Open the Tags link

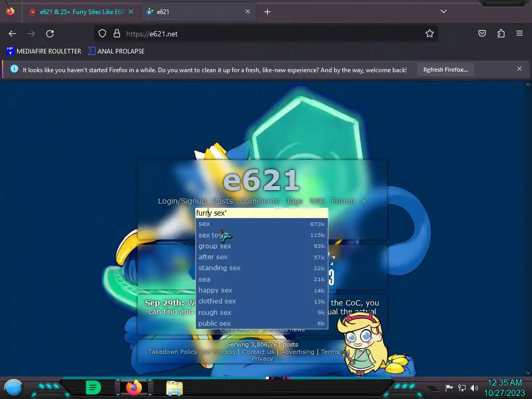tap(294, 201)
